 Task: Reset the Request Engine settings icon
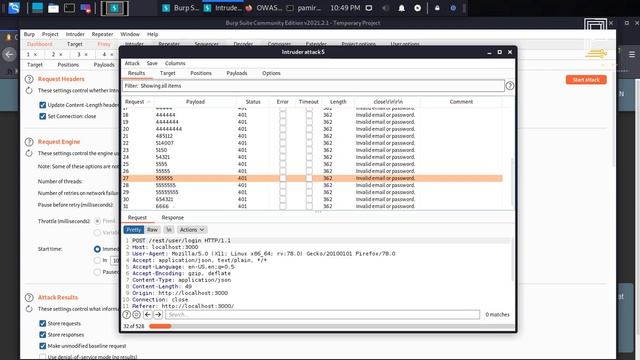coord(29,153)
